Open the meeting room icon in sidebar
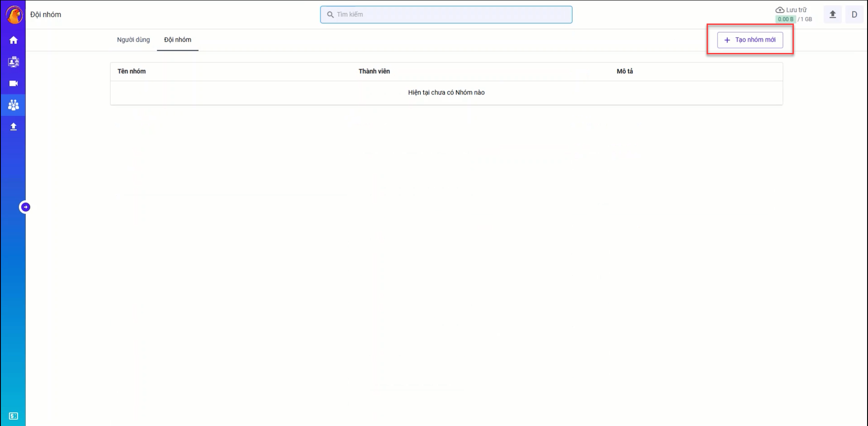Screen dimensions: 868x426 click(14, 62)
